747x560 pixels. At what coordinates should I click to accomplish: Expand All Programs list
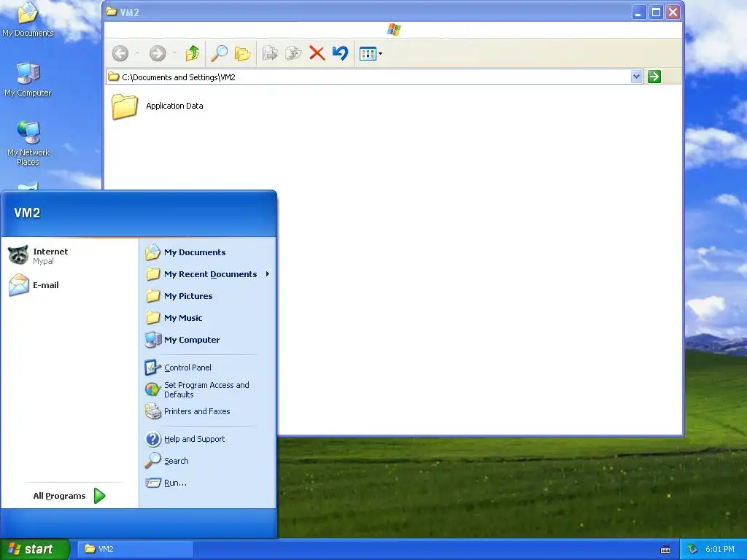tap(69, 496)
